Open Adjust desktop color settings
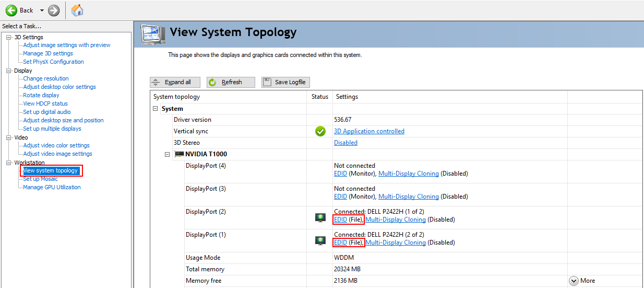Image resolution: width=644 pixels, height=288 pixels. pos(59,87)
